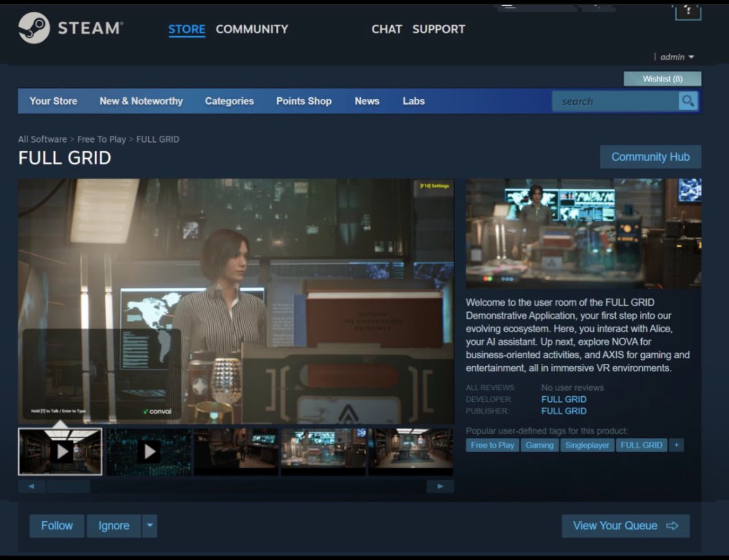
Task: Play the first video thumbnail
Action: pos(60,451)
